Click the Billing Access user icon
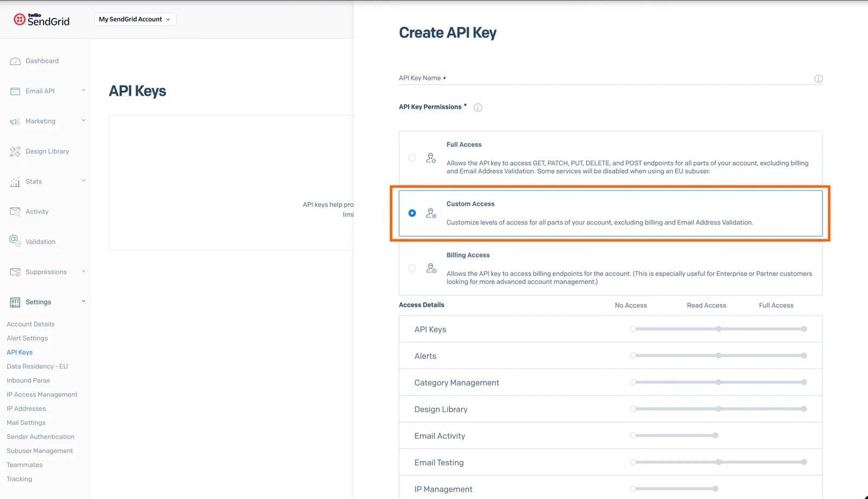Screen dimensions: 868x499 pyautogui.click(x=431, y=268)
